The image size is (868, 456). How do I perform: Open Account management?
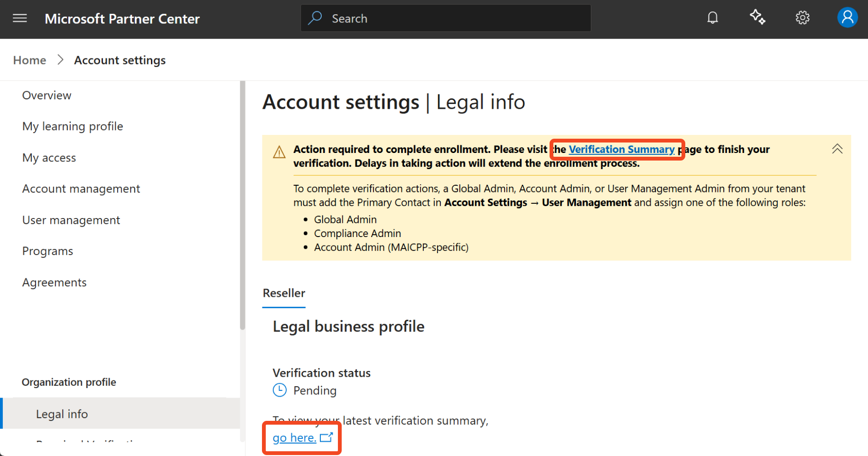pos(81,189)
